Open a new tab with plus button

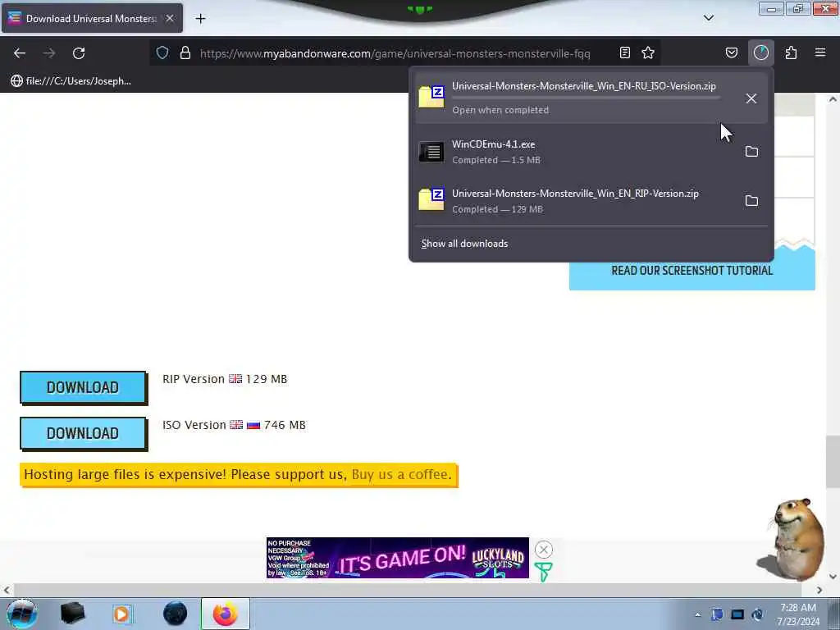pos(200,19)
